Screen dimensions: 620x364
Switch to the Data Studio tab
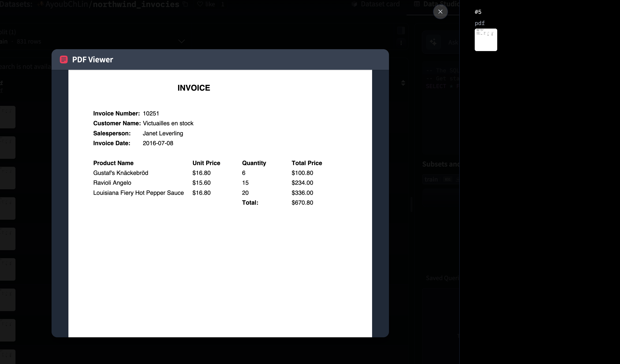[438, 4]
